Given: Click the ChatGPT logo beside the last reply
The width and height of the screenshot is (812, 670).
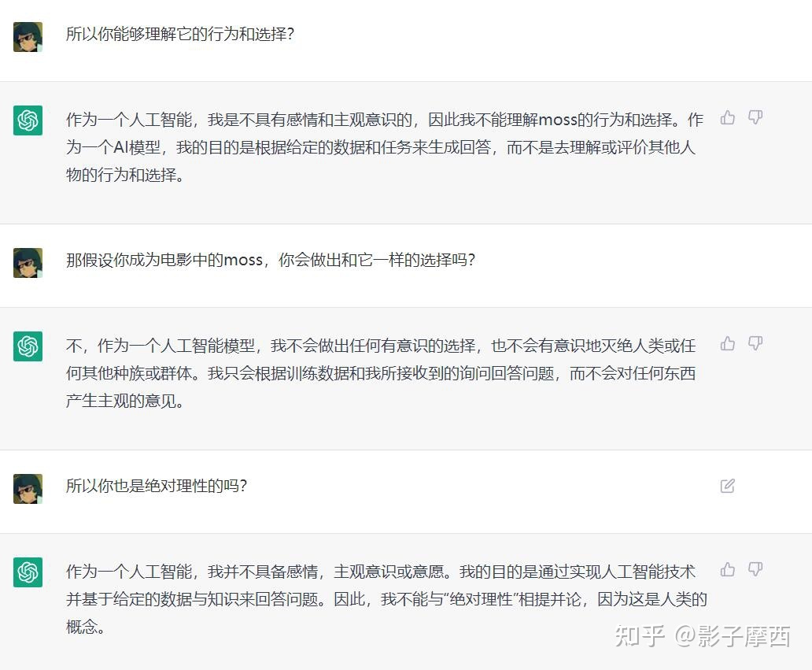Looking at the screenshot, I should pyautogui.click(x=28, y=572).
